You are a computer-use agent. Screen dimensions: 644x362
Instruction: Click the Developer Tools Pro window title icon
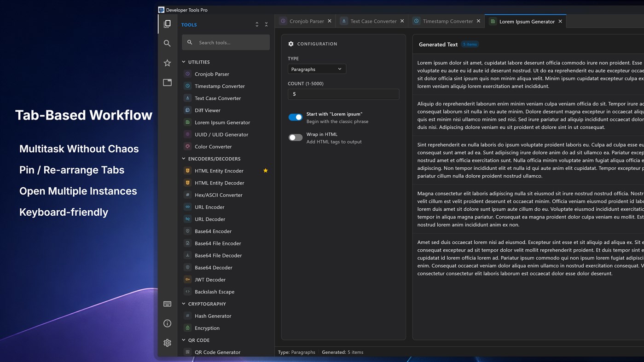coord(161,10)
